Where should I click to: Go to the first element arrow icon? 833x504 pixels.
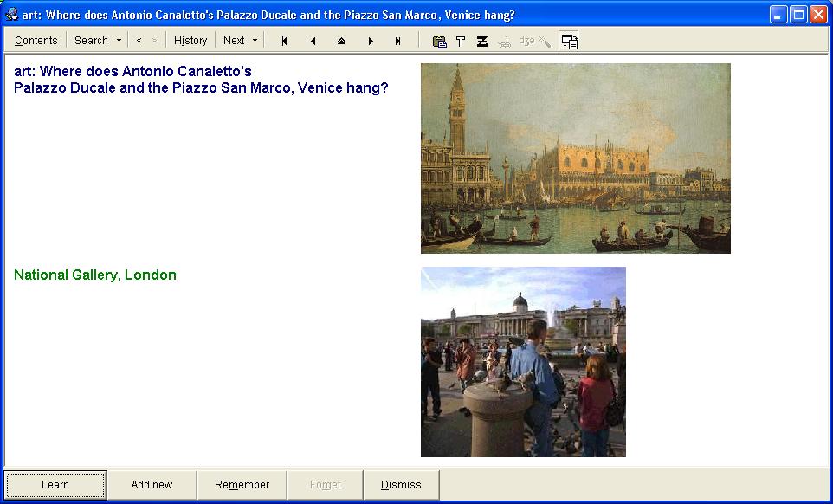(284, 41)
